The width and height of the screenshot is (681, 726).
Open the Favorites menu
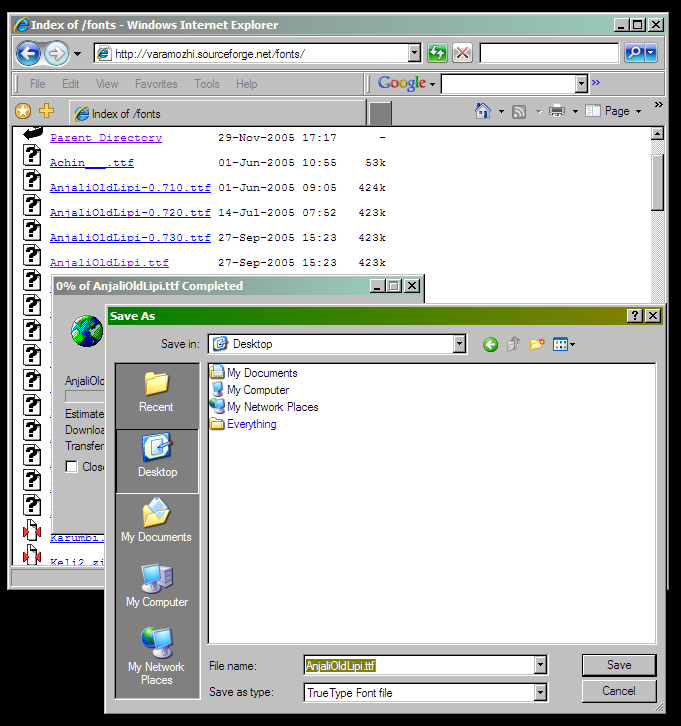(156, 84)
